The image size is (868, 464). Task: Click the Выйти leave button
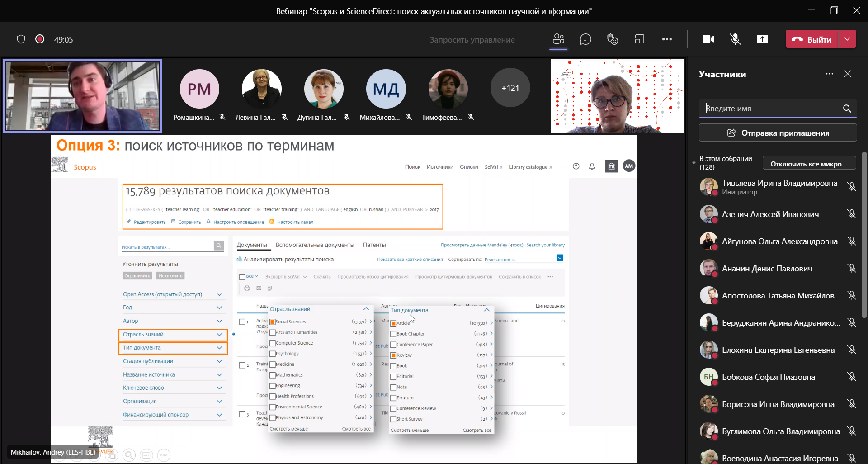812,39
